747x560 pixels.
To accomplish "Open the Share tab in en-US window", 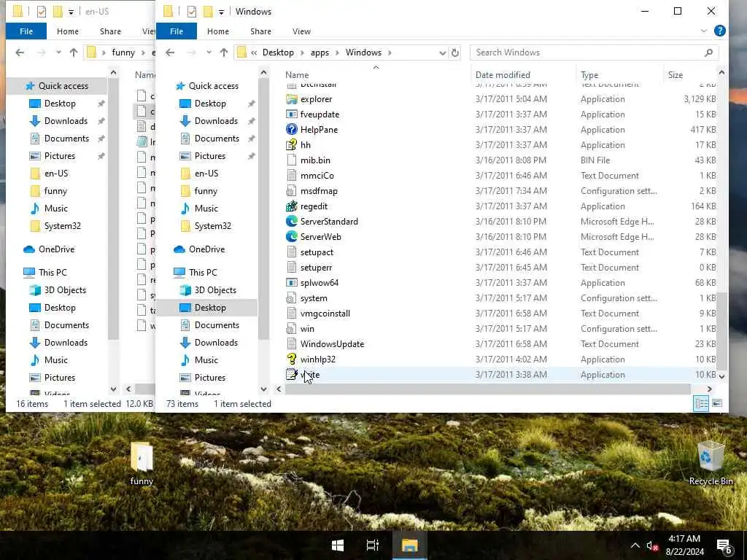I will pyautogui.click(x=110, y=31).
